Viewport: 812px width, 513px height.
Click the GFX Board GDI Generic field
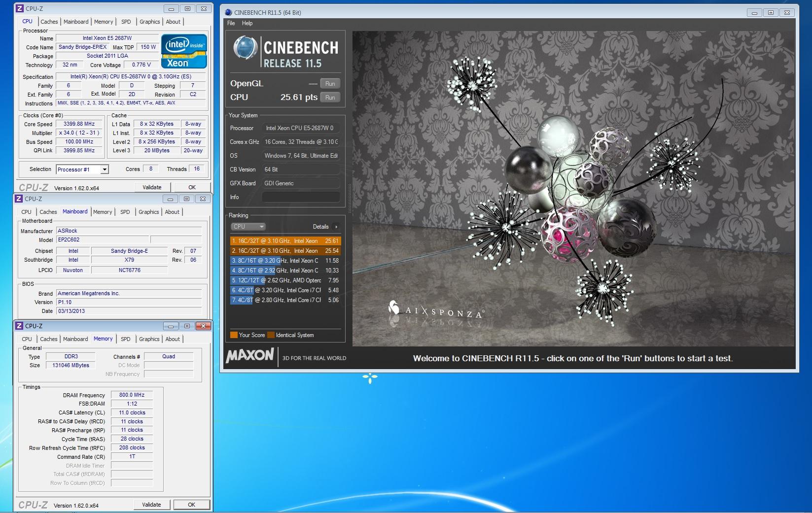pyautogui.click(x=301, y=183)
